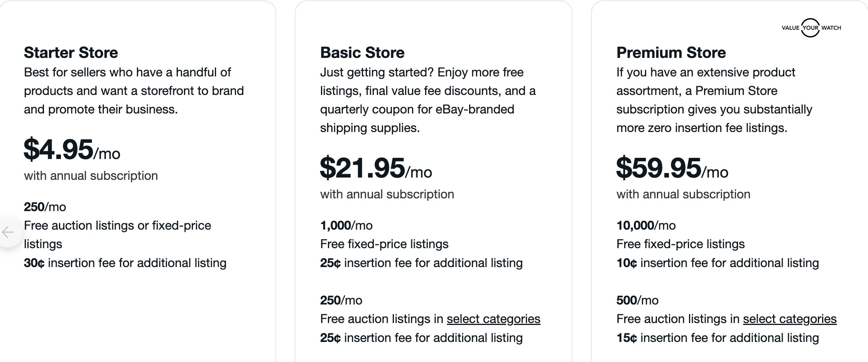Click the 500/mo auction listings text
Image resolution: width=868 pixels, height=362 pixels.
point(637,300)
